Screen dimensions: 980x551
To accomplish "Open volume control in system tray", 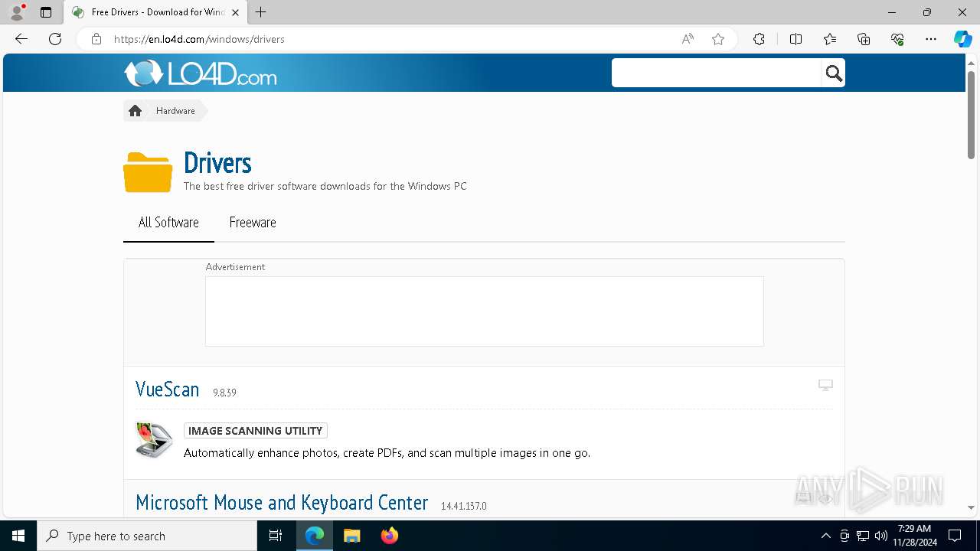I will [881, 536].
